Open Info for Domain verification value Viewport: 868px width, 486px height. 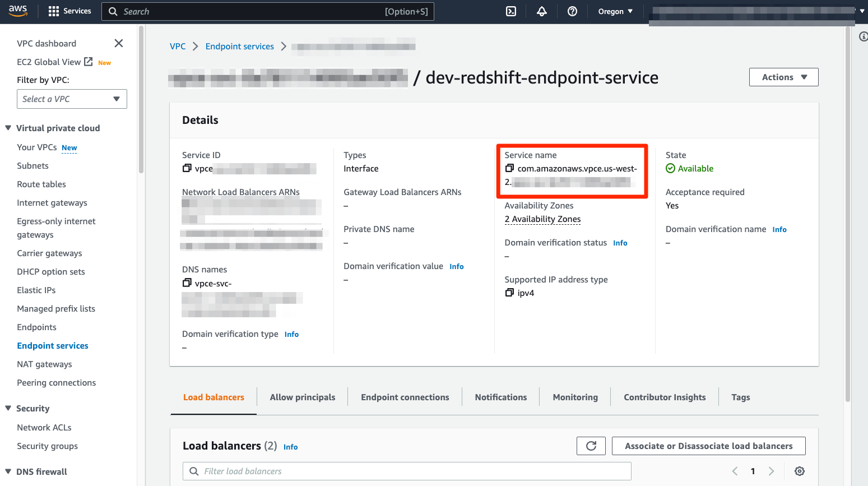point(457,266)
